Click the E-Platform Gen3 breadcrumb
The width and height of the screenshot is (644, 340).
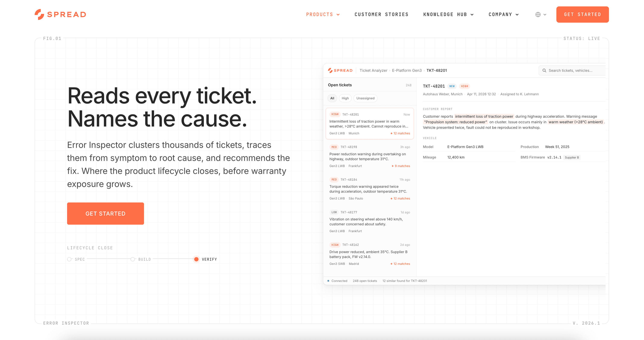pos(407,70)
